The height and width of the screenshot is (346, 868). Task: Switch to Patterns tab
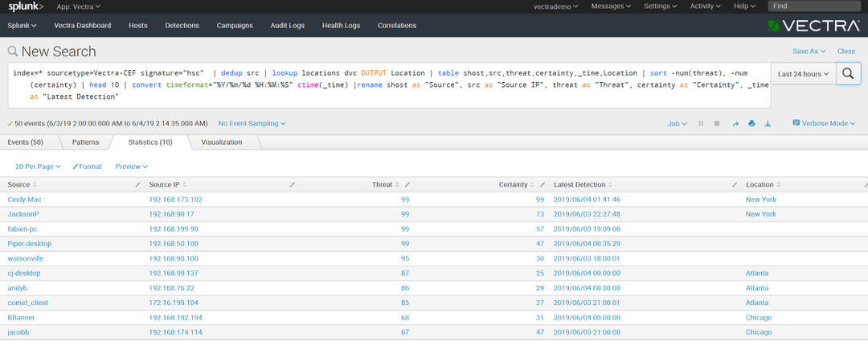coord(85,142)
